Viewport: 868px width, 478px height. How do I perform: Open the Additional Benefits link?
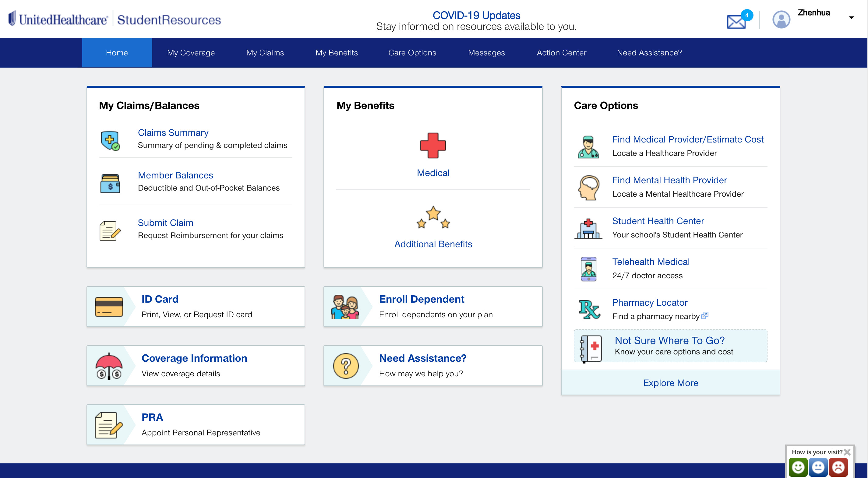click(x=433, y=244)
